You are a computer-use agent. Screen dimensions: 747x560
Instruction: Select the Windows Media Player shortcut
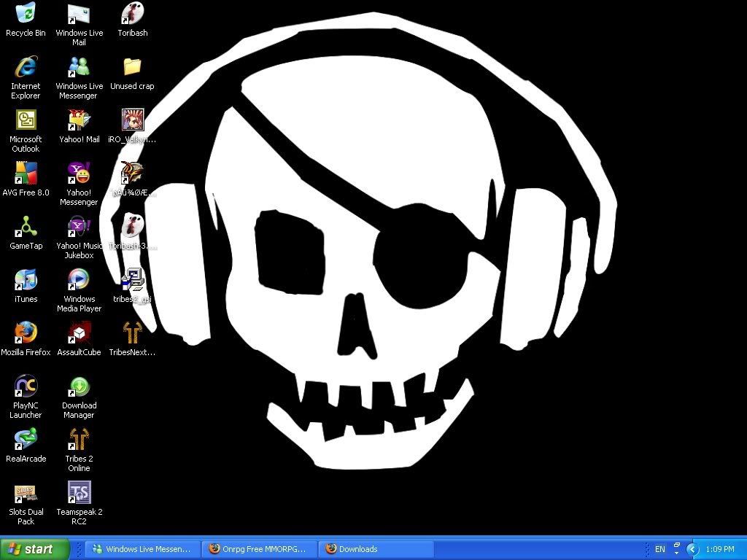[x=79, y=280]
